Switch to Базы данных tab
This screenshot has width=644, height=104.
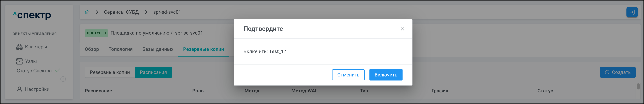click(158, 49)
